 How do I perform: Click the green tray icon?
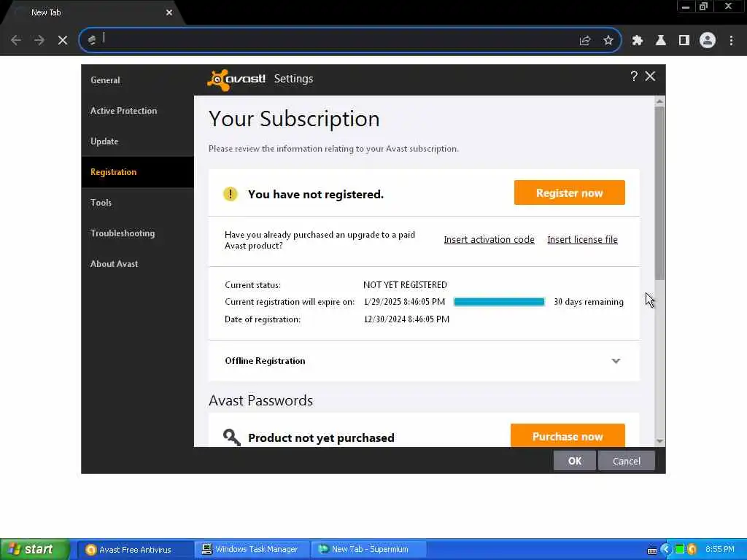click(680, 550)
